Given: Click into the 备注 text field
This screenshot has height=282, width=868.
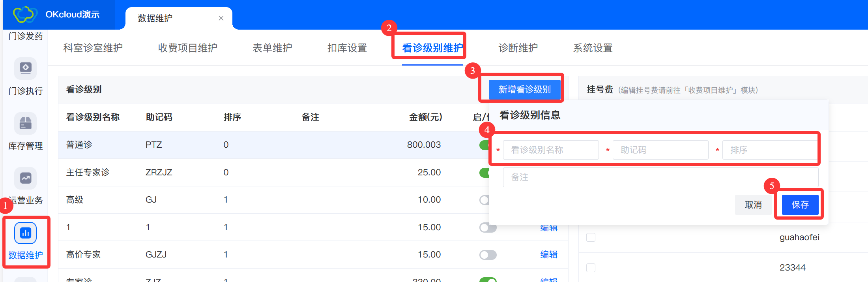Looking at the screenshot, I should coord(660,177).
